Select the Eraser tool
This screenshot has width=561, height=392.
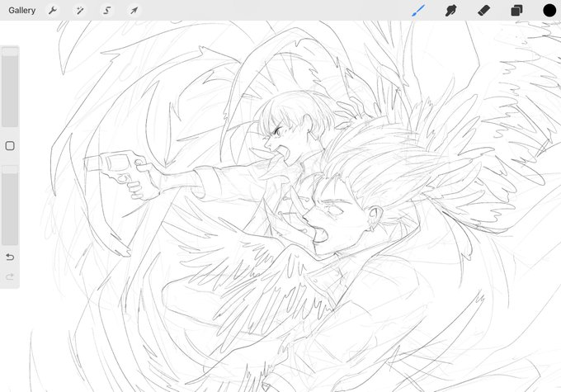click(x=483, y=11)
